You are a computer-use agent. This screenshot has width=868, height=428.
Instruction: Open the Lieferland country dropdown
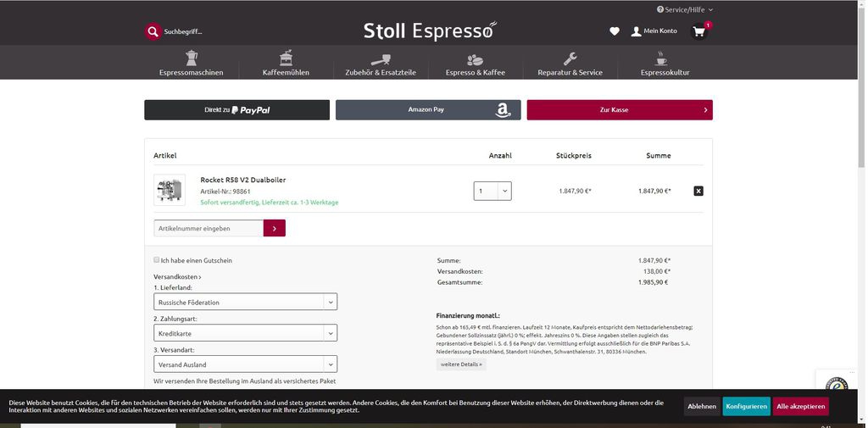point(245,303)
